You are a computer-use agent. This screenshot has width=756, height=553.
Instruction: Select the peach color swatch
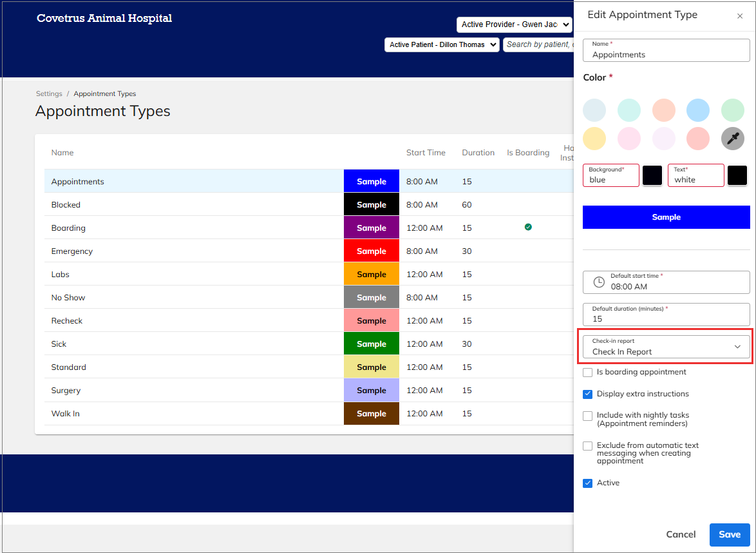click(x=663, y=110)
